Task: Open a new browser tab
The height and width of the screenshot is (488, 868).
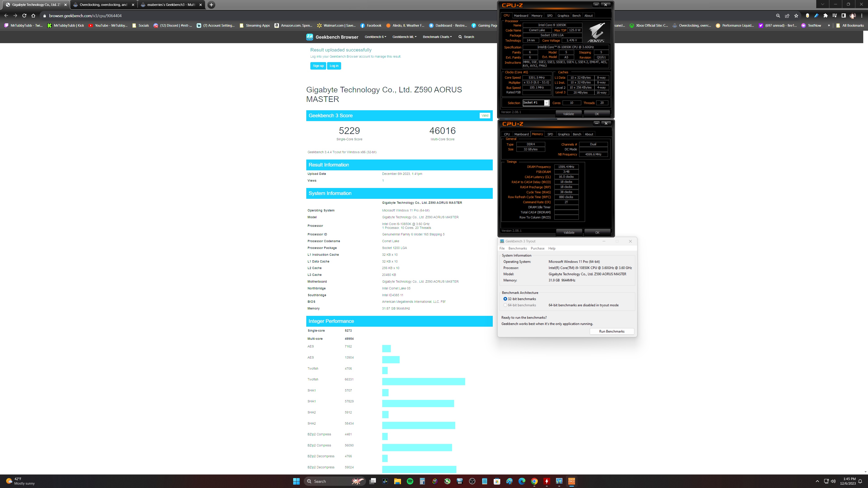Action: 211,5
